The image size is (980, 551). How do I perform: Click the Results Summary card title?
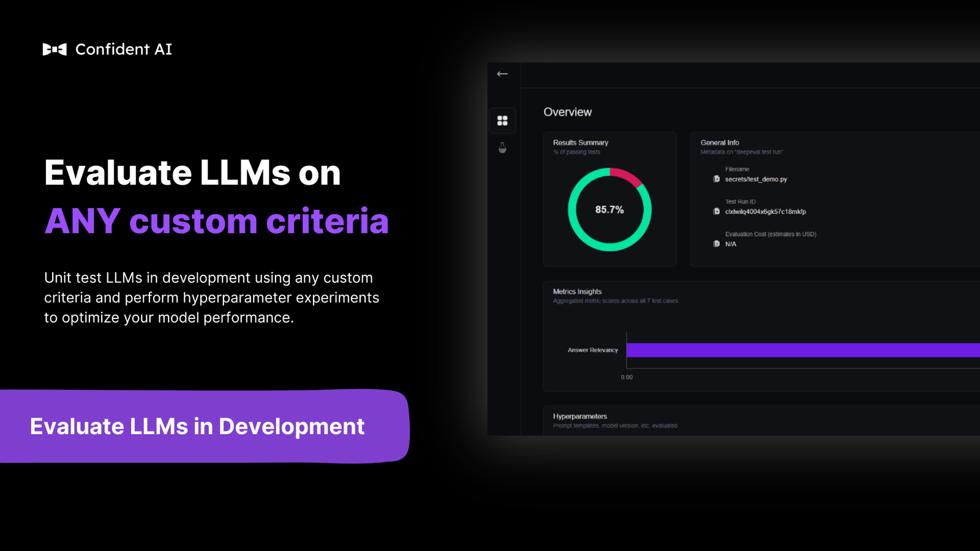click(x=580, y=143)
